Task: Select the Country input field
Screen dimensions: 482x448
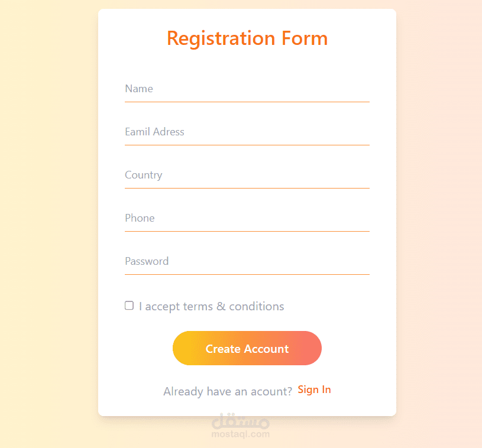Action: [x=247, y=176]
